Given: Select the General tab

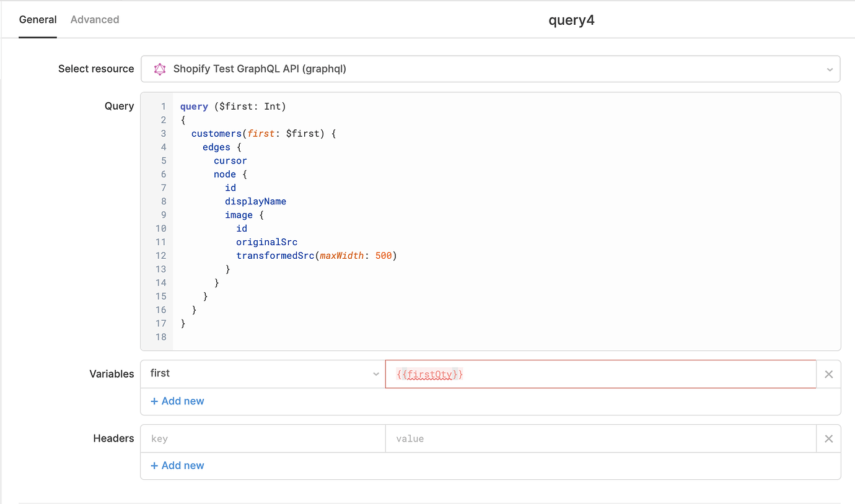Looking at the screenshot, I should pos(38,19).
